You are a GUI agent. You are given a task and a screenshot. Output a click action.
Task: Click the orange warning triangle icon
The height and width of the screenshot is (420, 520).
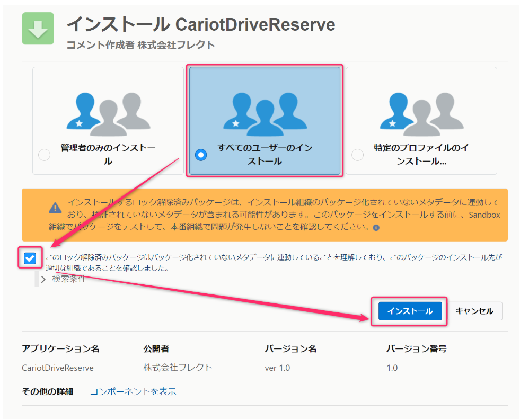[55, 208]
